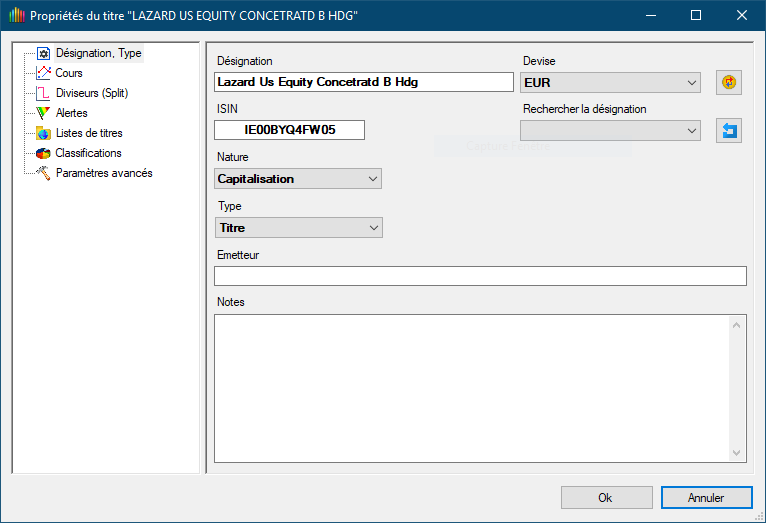Click the ISIN code field
Image resolution: width=766 pixels, height=523 pixels.
[x=289, y=130]
